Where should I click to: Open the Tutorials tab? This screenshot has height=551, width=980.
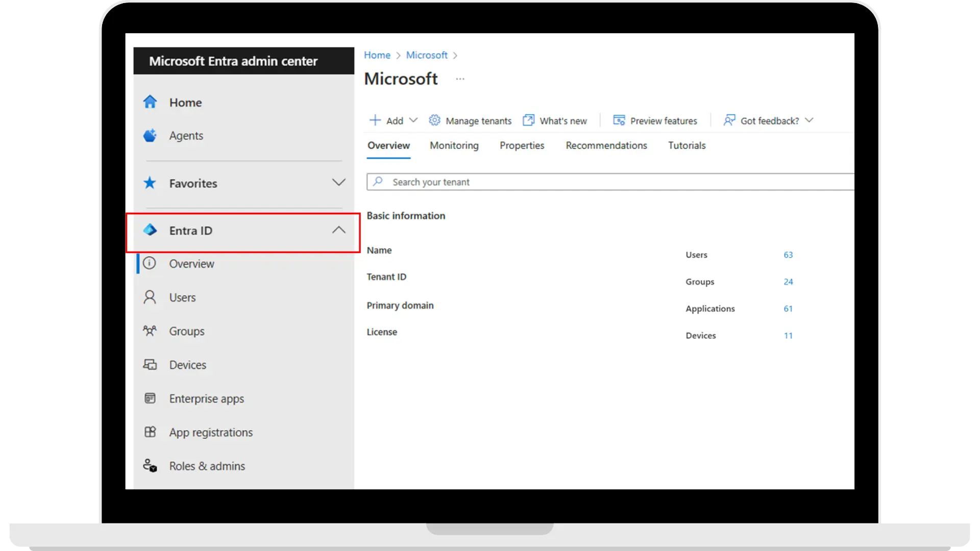(x=687, y=145)
